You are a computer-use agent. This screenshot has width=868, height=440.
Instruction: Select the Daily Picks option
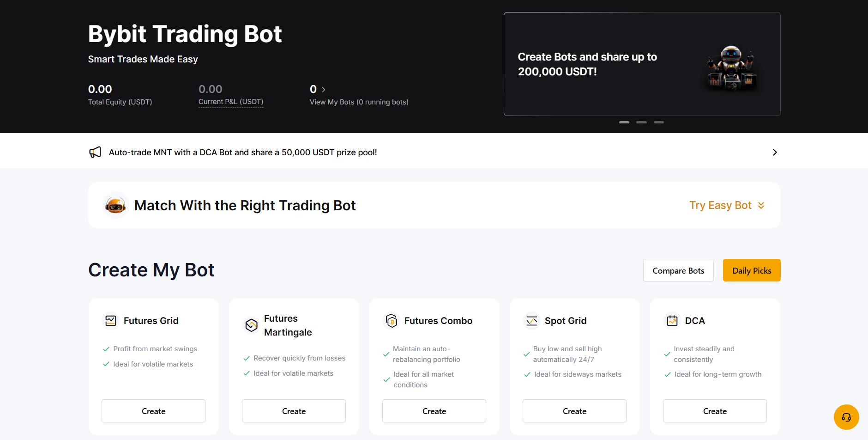pyautogui.click(x=751, y=270)
